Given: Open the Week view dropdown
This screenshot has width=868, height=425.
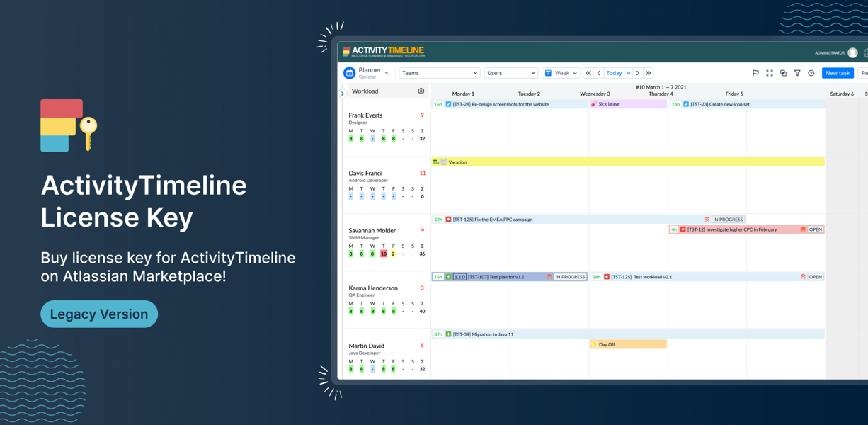Looking at the screenshot, I should point(561,73).
